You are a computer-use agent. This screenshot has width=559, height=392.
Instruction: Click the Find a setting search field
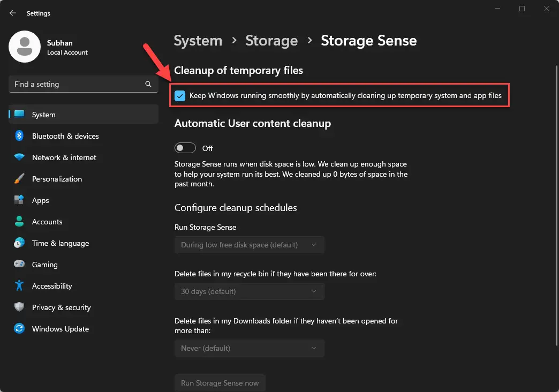[83, 84]
